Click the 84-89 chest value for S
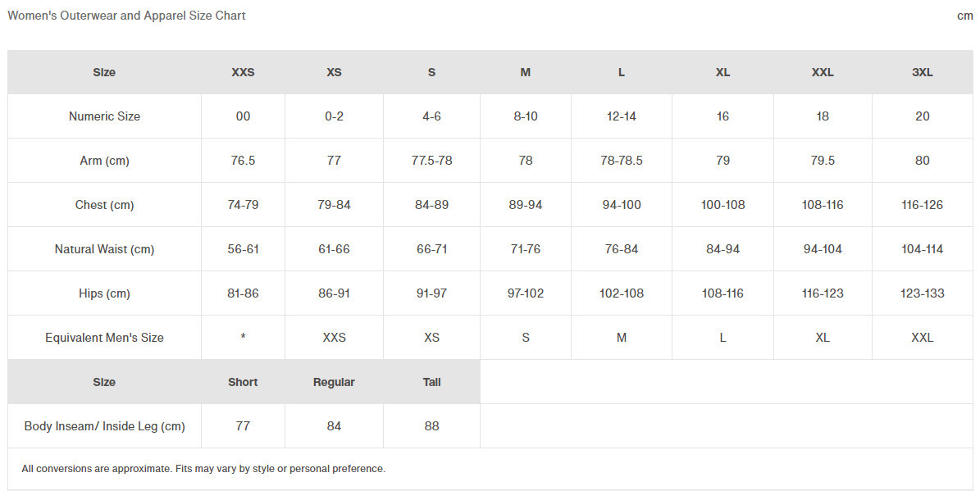The width and height of the screenshot is (980, 491). [432, 205]
